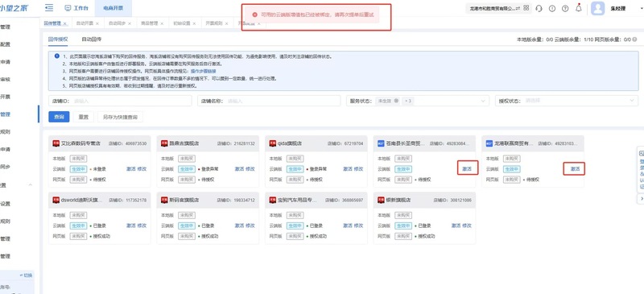The image size is (644, 294).
Task: Close the 自动同步 page tab
Action: (x=130, y=24)
